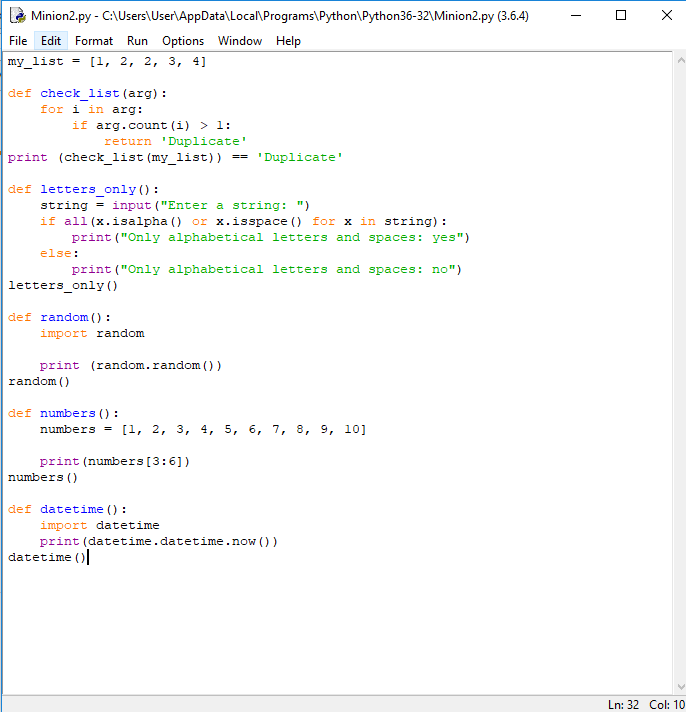This screenshot has width=686, height=712.
Task: Open the Format menu
Action: (94, 41)
